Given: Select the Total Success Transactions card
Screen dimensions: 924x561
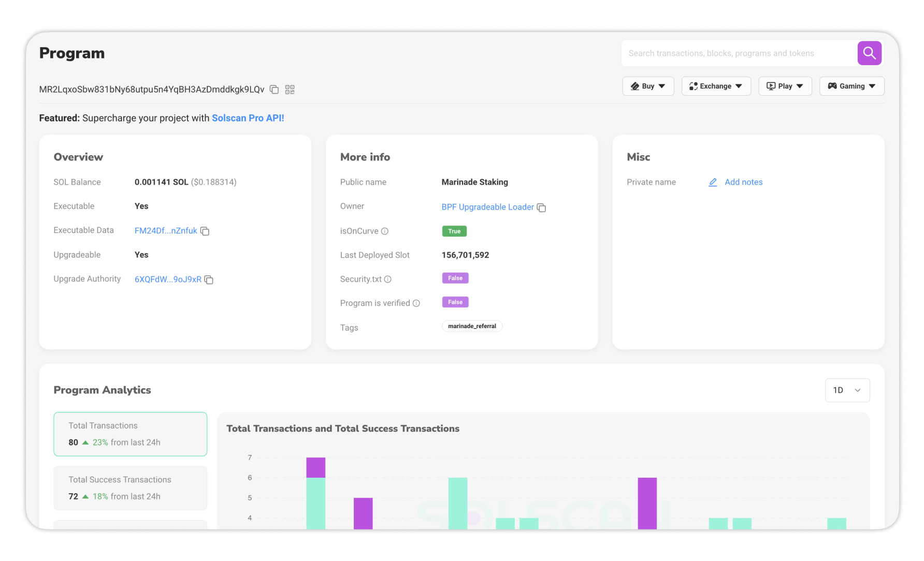Looking at the screenshot, I should (x=131, y=488).
